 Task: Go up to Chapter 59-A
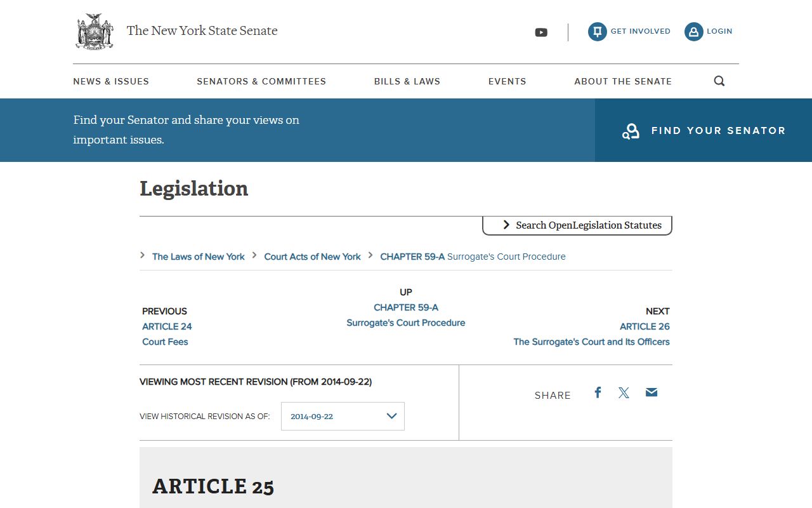coord(406,307)
